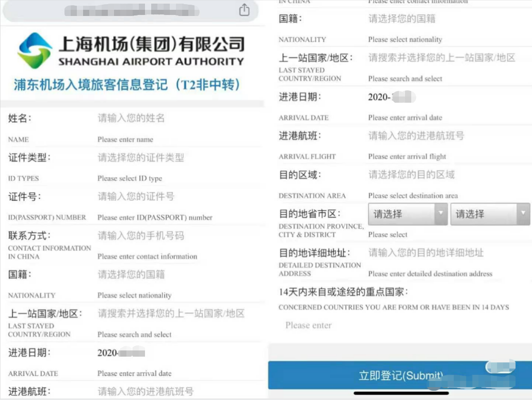Open the nationality selector in the right screenshot
The image size is (532, 400).
coord(402,19)
